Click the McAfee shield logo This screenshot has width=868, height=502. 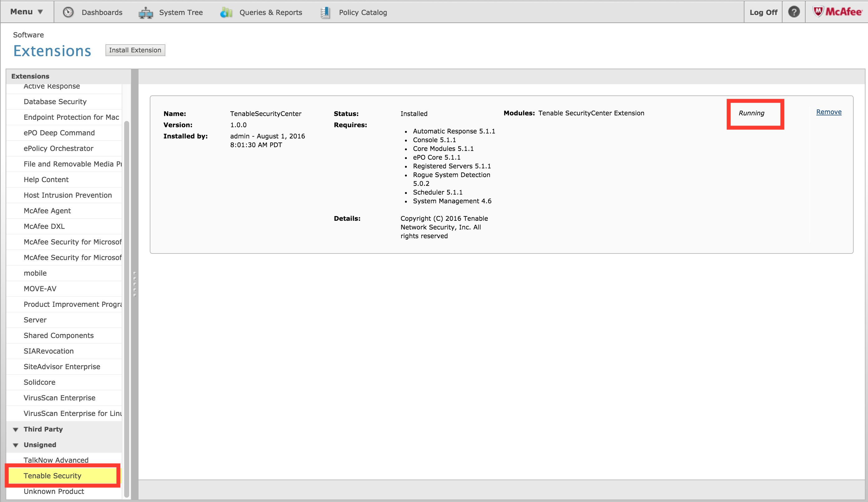818,11
